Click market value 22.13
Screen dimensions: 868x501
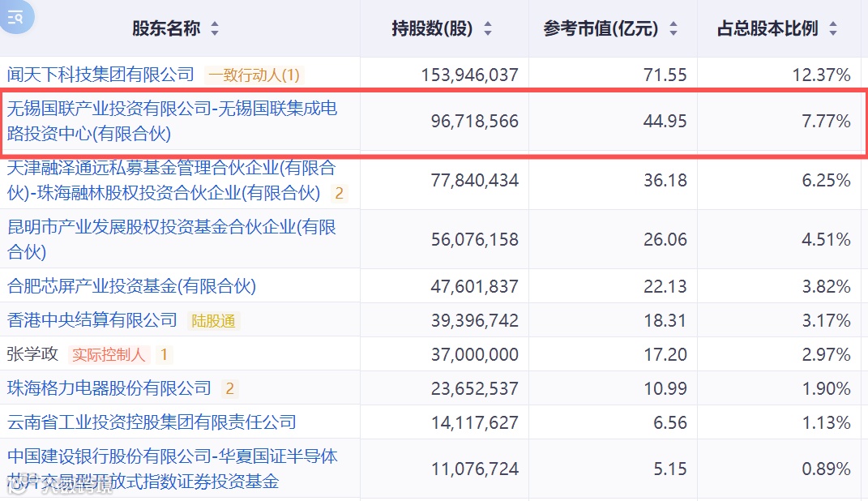(x=665, y=287)
